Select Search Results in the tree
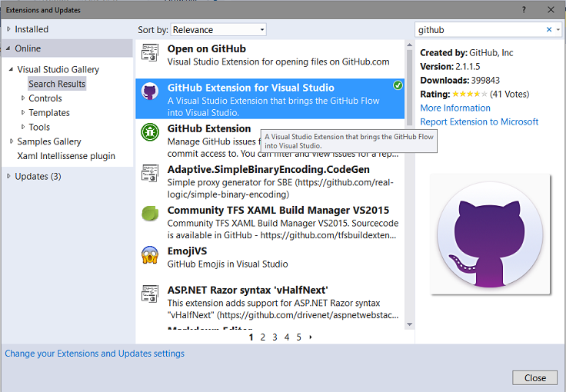The height and width of the screenshot is (392, 566). (57, 84)
